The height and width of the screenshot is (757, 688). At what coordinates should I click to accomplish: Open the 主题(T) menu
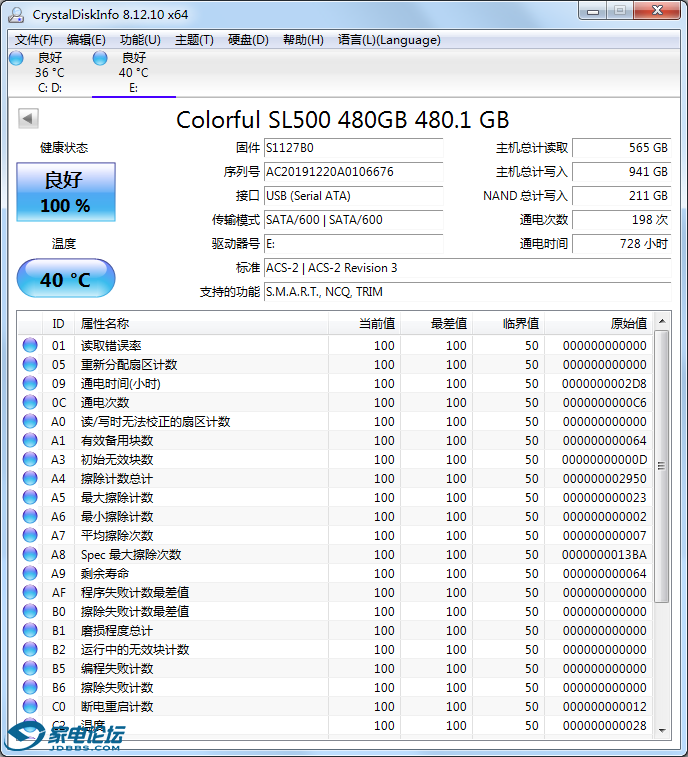(x=194, y=40)
